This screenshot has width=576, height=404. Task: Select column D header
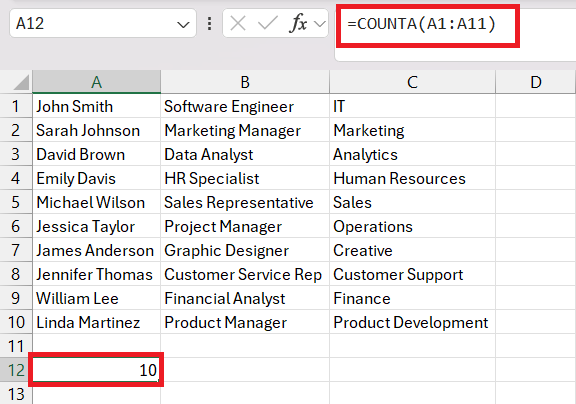536,82
